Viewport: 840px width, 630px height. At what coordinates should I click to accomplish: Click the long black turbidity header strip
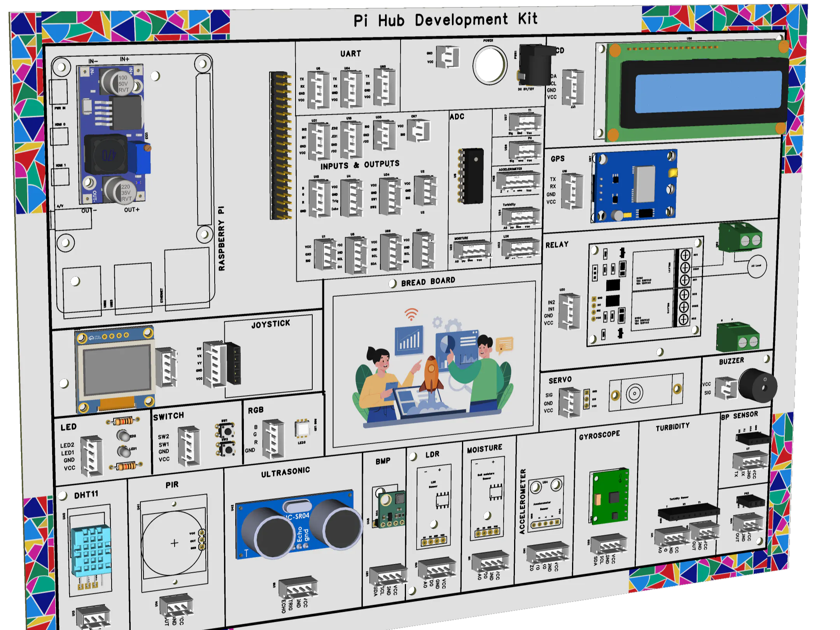click(688, 511)
